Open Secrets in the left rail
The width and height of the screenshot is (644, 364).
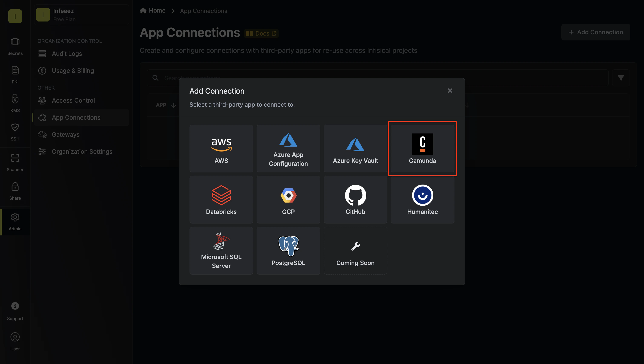pos(15,46)
